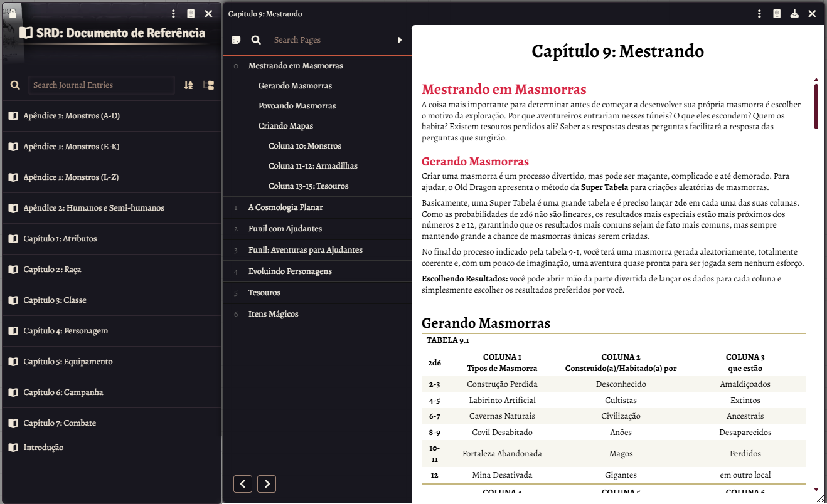827x504 pixels.
Task: Open the SRD compendium kebab menu
Action: coord(174,14)
